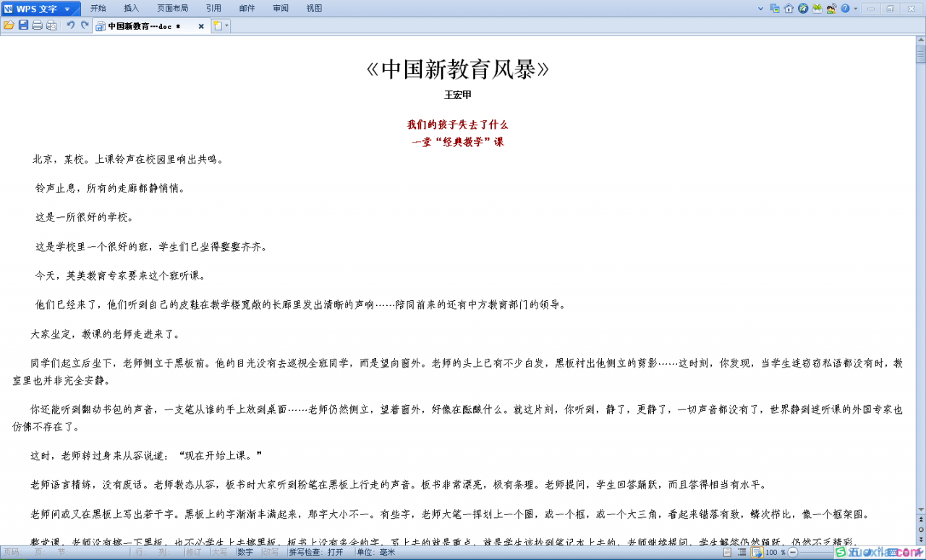Image resolution: width=926 pixels, height=560 pixels.
Task: Open help with the question mark icon
Action: click(845, 8)
